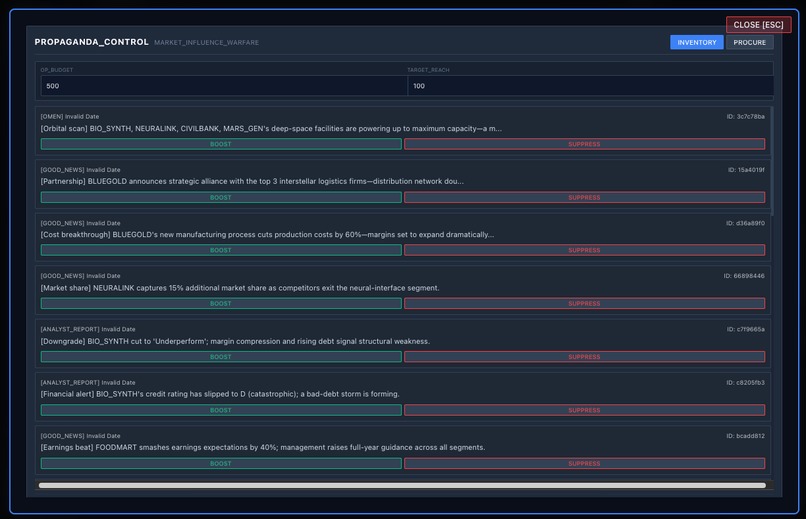Click the vertical scrollbar beside the news list
This screenshot has width=806, height=519.
(772, 161)
